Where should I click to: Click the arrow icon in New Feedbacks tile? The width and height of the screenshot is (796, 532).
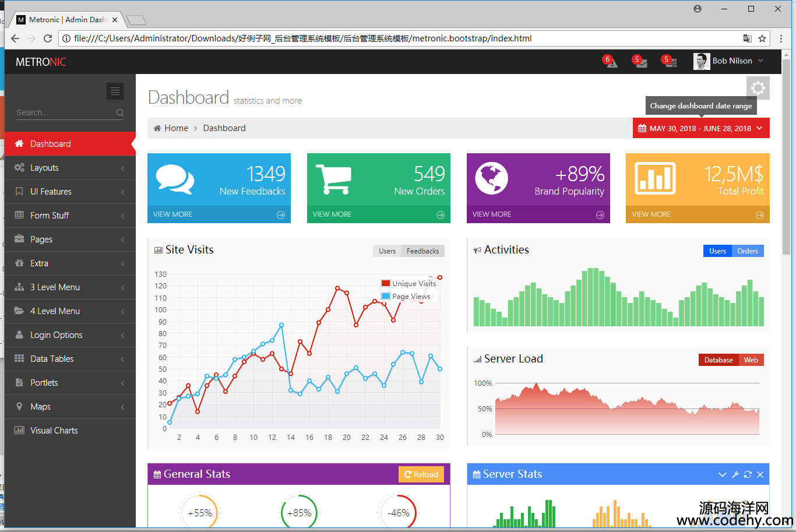click(281, 215)
